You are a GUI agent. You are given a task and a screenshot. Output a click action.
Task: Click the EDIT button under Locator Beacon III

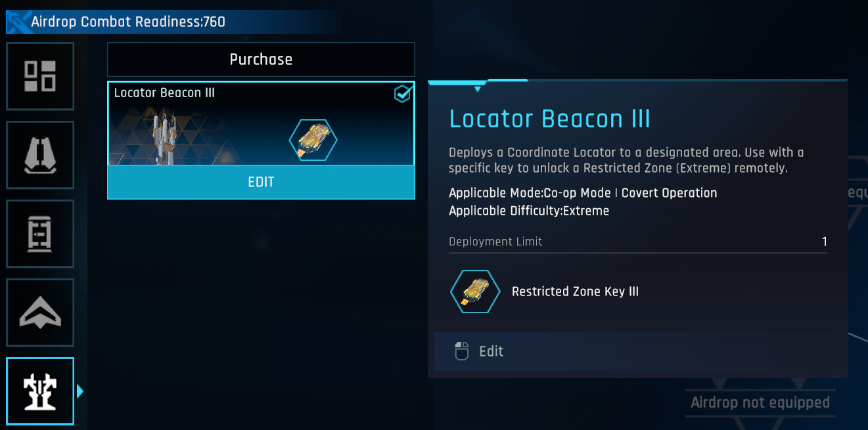click(261, 182)
